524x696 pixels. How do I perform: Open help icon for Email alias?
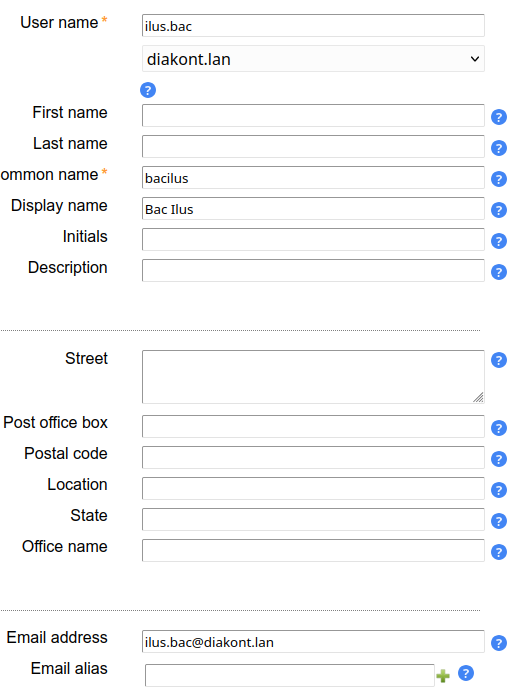pos(465,673)
